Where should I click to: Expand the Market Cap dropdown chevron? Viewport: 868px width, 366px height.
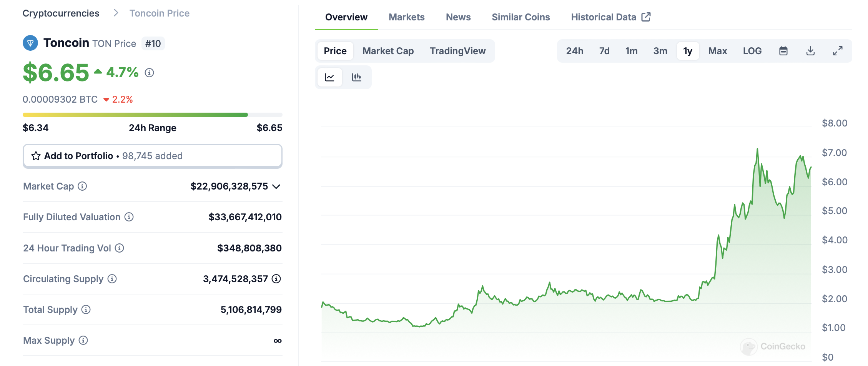[x=276, y=186]
